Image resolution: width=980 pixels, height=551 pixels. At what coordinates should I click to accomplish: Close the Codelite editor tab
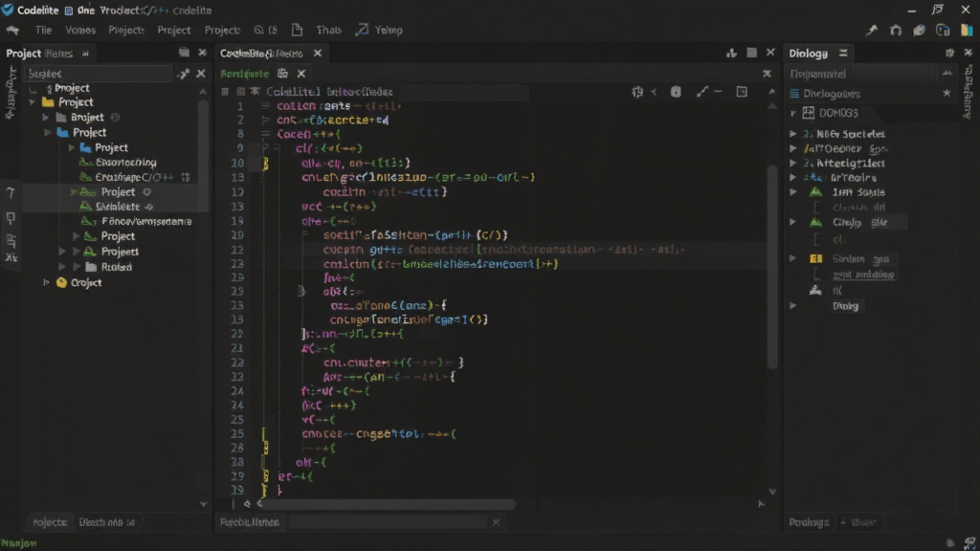tap(318, 54)
